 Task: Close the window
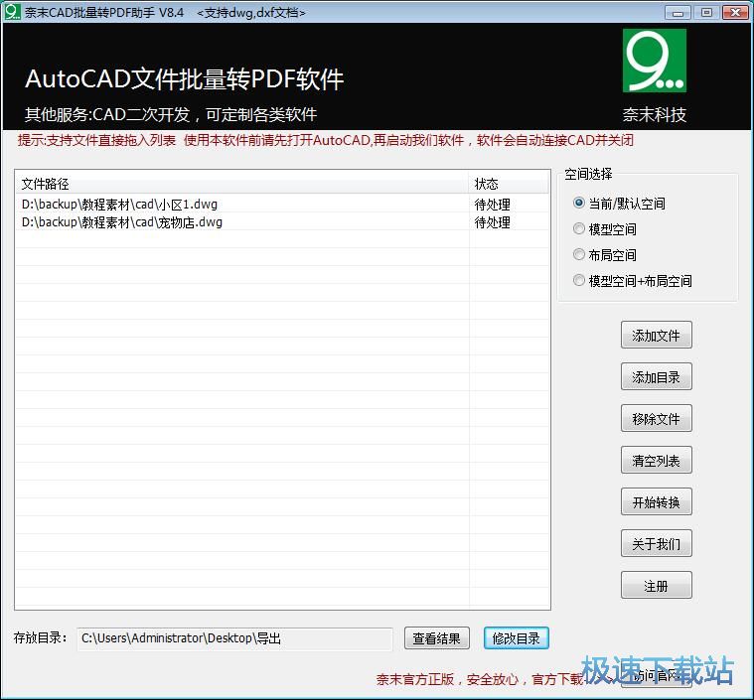click(x=736, y=12)
